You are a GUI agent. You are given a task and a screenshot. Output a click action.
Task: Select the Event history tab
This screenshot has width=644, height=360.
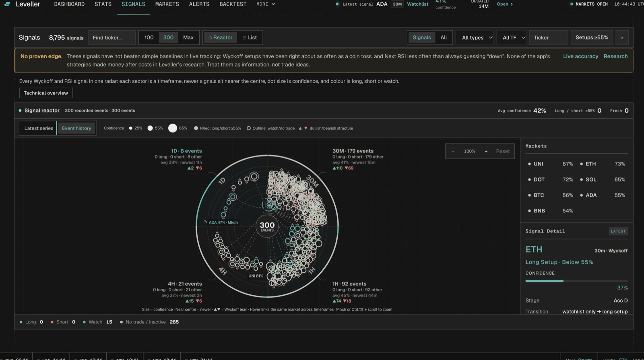pyautogui.click(x=76, y=128)
